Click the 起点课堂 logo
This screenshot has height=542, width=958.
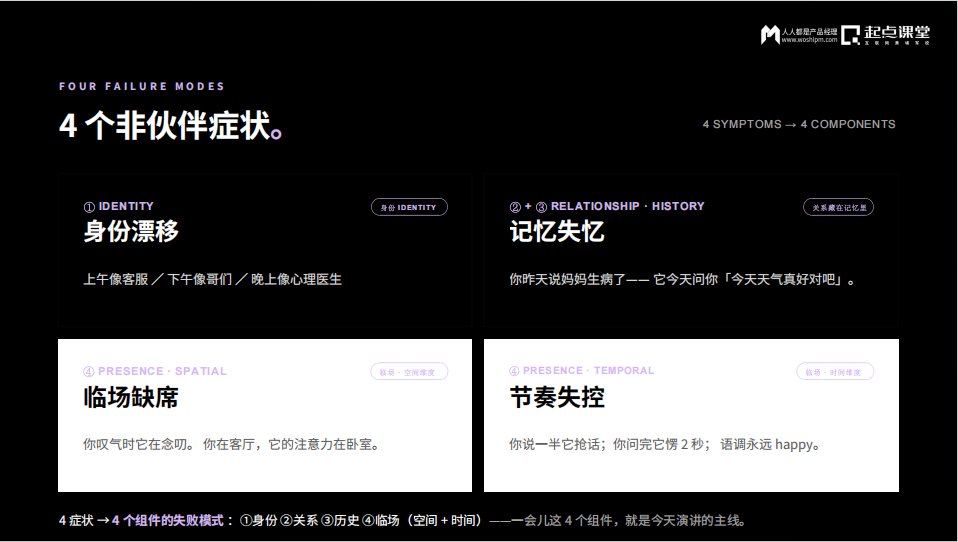[x=885, y=35]
